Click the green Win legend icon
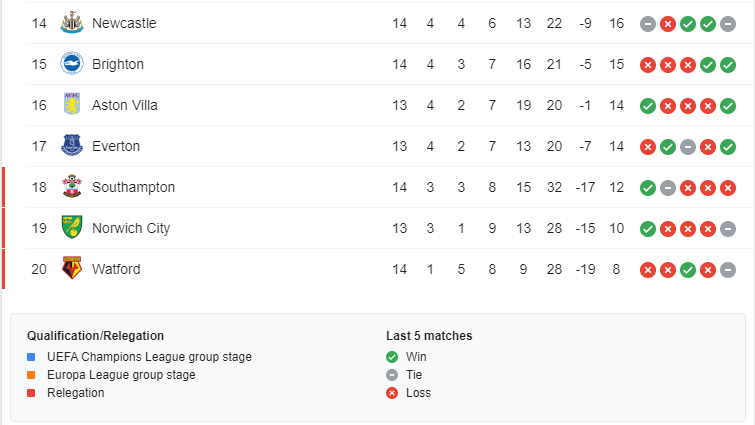755x425 pixels. pos(392,357)
